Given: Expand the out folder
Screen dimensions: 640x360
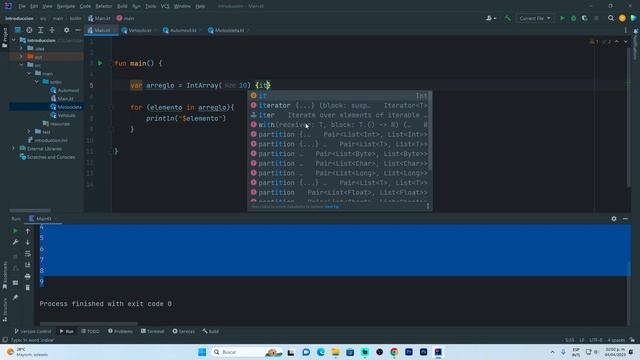Looking at the screenshot, I should coord(22,57).
